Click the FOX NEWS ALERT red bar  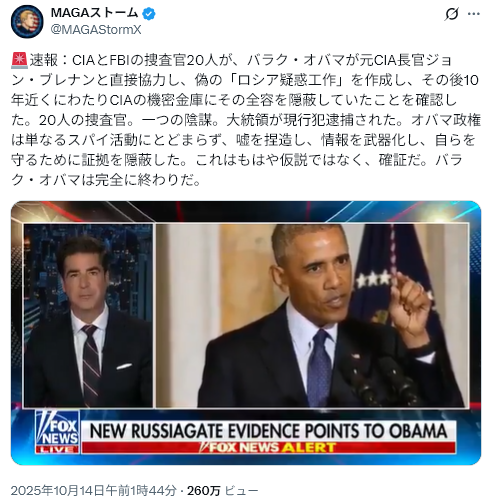269,447
